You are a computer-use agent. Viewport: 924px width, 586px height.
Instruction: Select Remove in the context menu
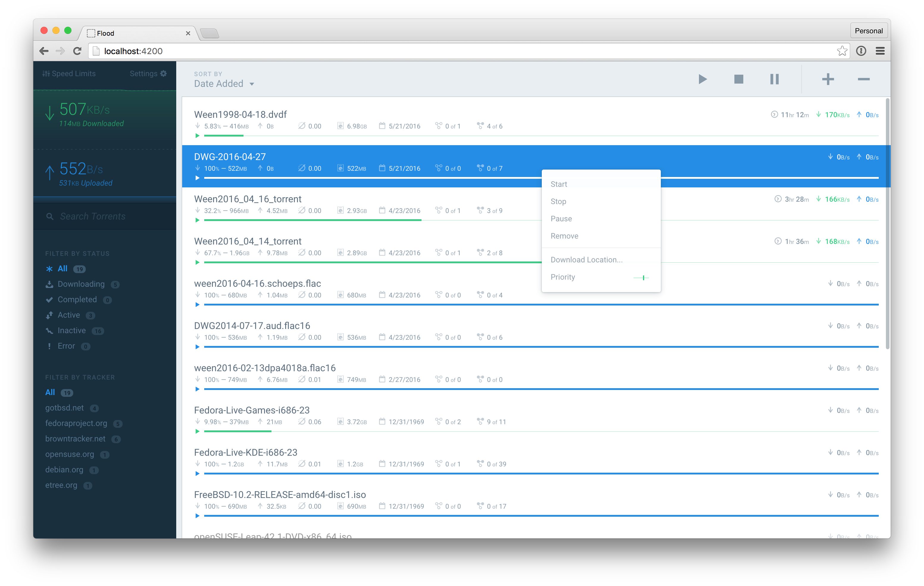pyautogui.click(x=564, y=236)
